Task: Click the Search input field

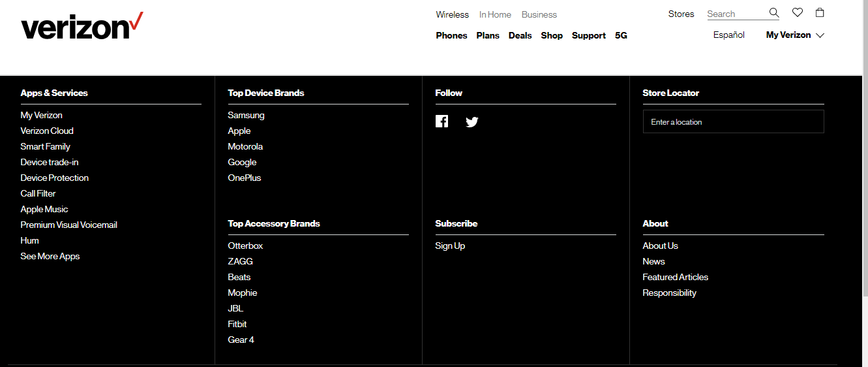Action: [736, 14]
